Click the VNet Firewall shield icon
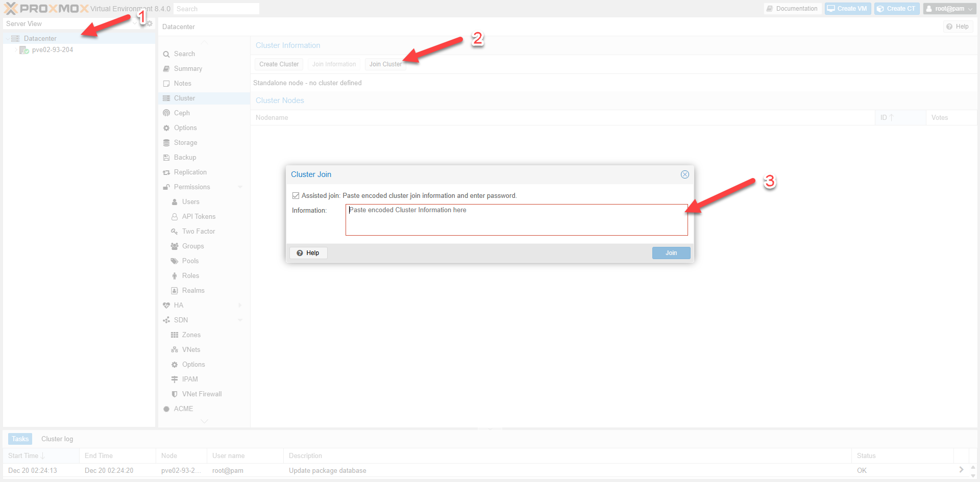The image size is (980, 482). pos(175,394)
